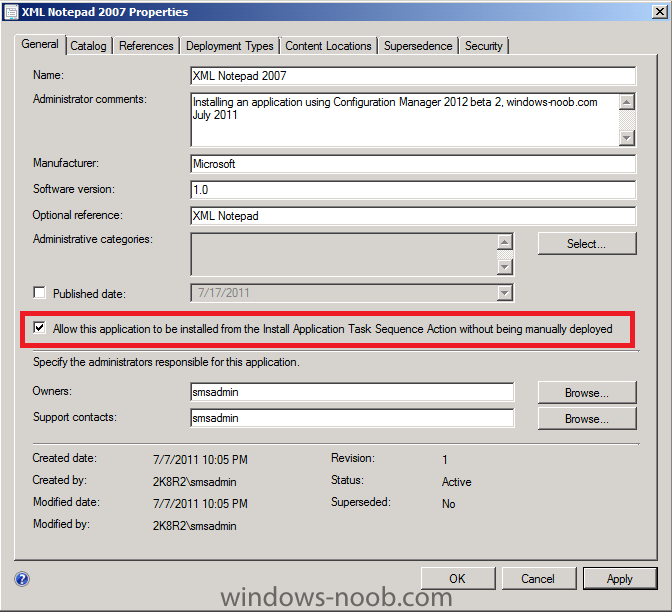This screenshot has width=672, height=612.
Task: Browse for Support contacts
Action: [587, 418]
